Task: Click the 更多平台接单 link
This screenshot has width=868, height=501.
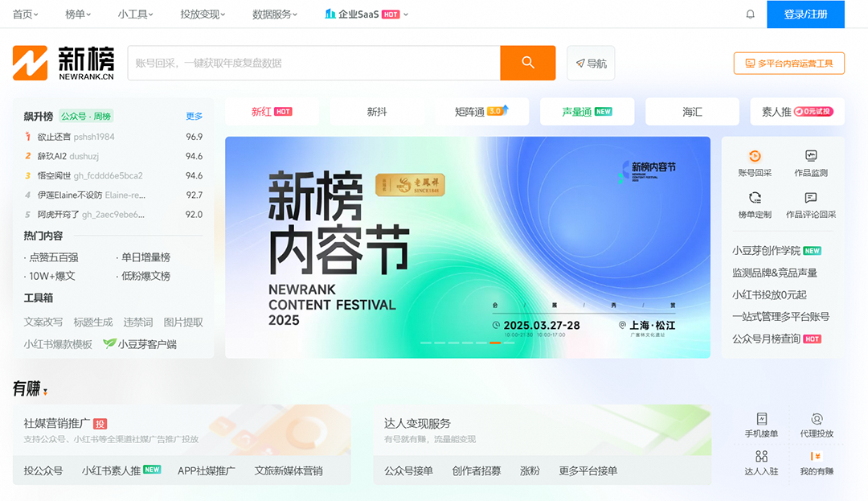Action: click(588, 470)
